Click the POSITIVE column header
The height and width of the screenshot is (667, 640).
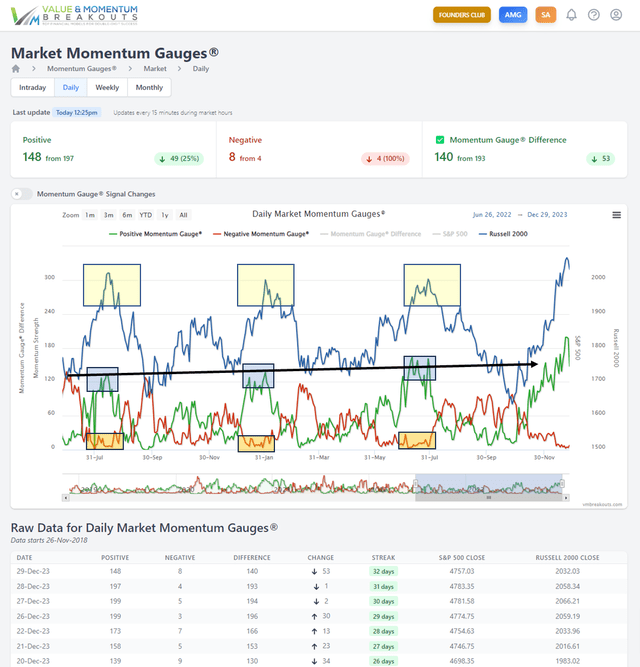pos(115,558)
